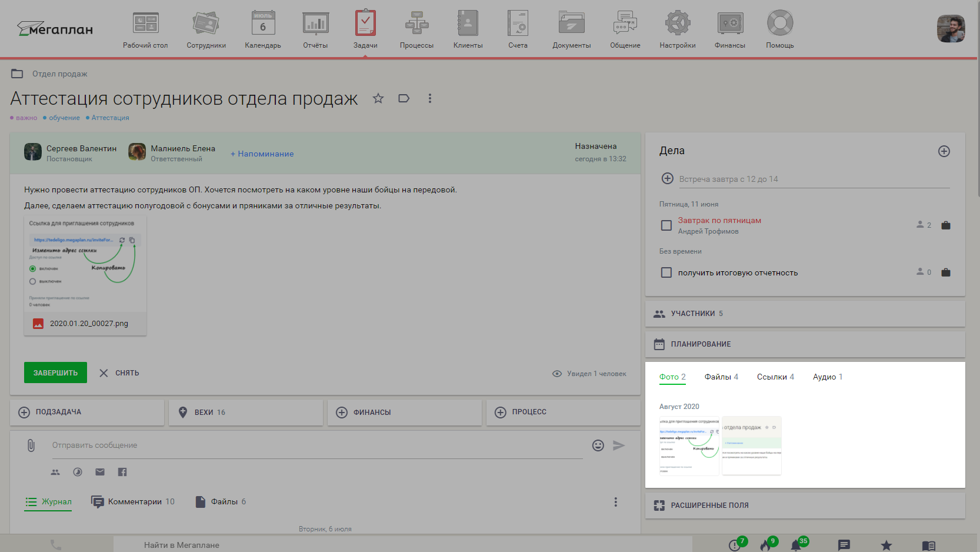Switch to Комментарии 10 tab
980x552 pixels.
click(x=133, y=502)
